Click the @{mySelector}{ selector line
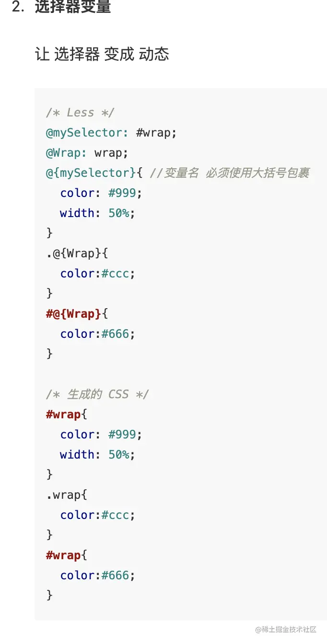 click(x=94, y=173)
